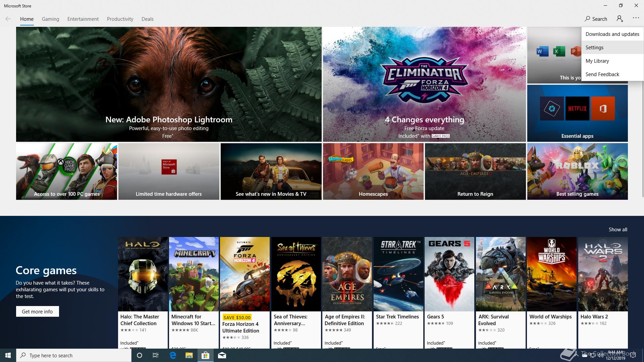Open the Adobe Photoshop Lightroom banner
Image resolution: width=644 pixels, height=362 pixels.
pyautogui.click(x=169, y=84)
